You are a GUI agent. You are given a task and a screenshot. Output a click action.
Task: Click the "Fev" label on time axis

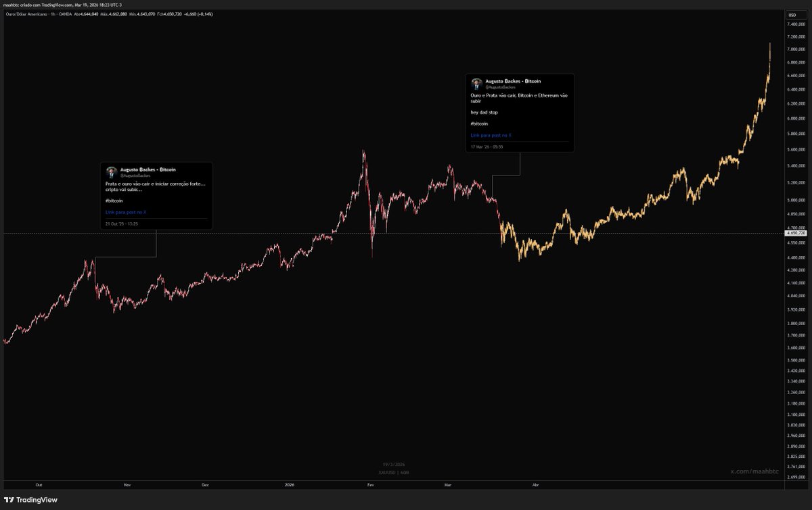click(x=370, y=485)
